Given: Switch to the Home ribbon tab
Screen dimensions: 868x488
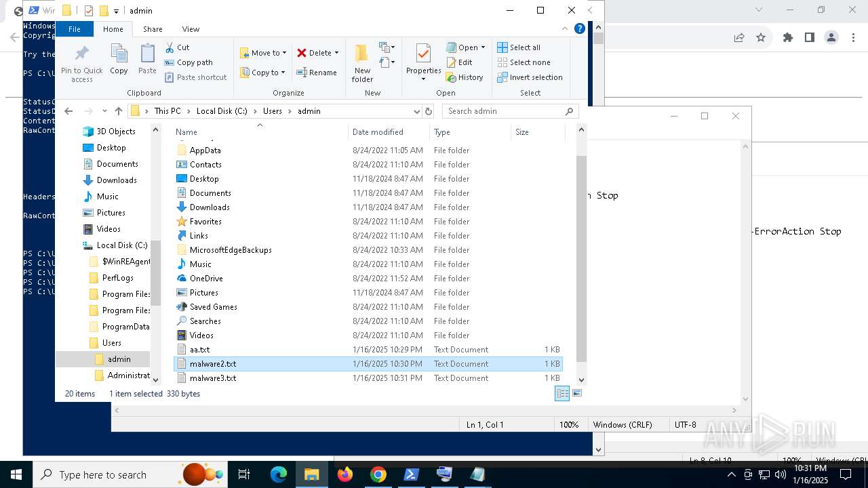Looking at the screenshot, I should click(x=113, y=29).
